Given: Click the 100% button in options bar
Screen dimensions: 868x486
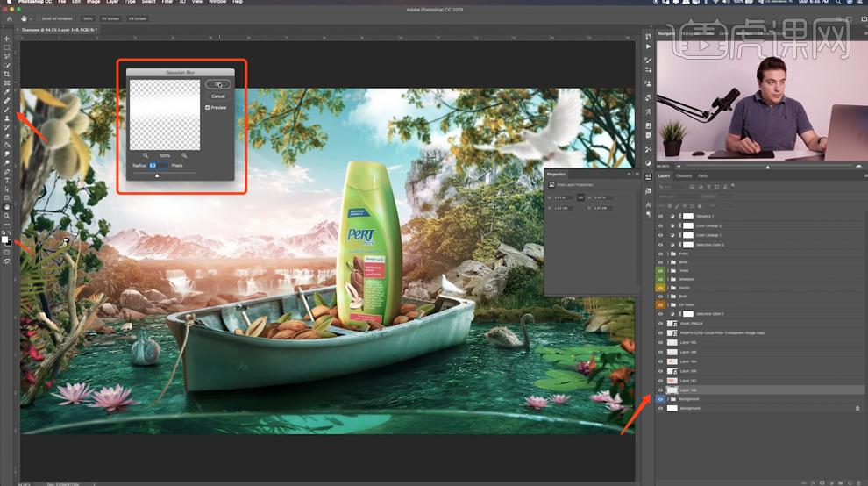Looking at the screenshot, I should (x=88, y=18).
